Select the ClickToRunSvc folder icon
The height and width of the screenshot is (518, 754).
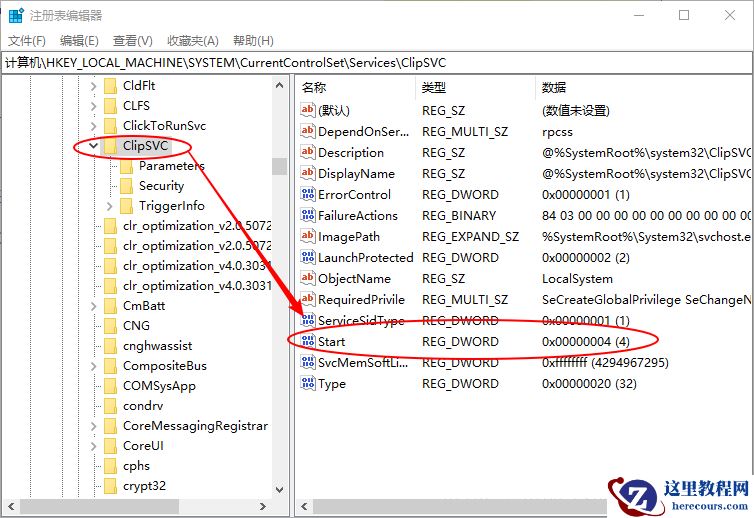111,126
